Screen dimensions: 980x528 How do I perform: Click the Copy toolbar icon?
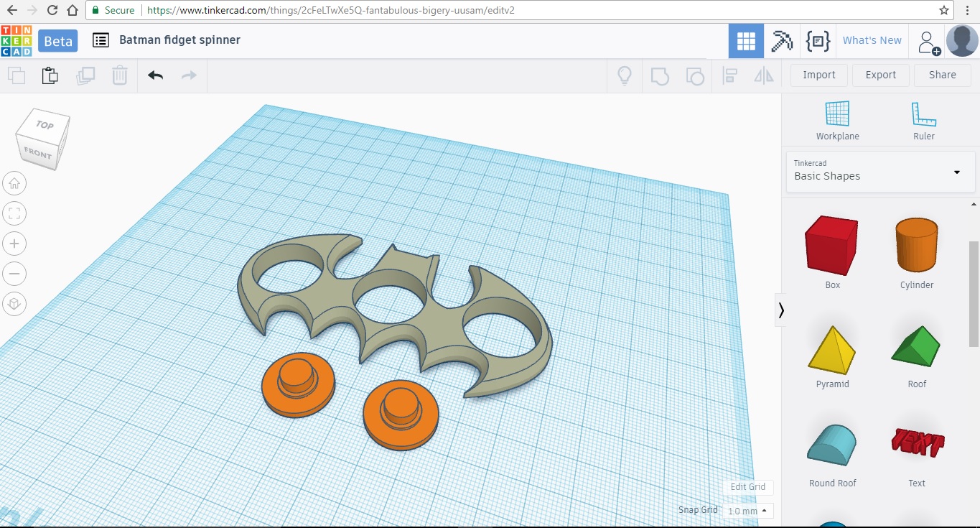[x=17, y=75]
